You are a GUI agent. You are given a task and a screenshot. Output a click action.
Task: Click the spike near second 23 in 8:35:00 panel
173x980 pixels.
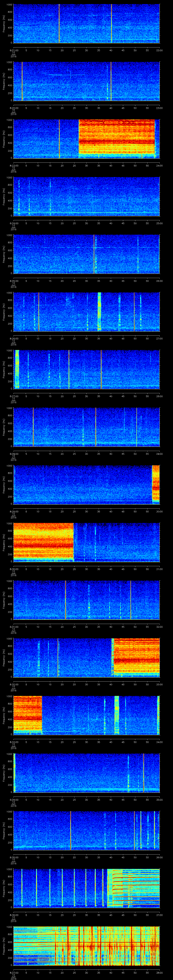click(x=71, y=831)
